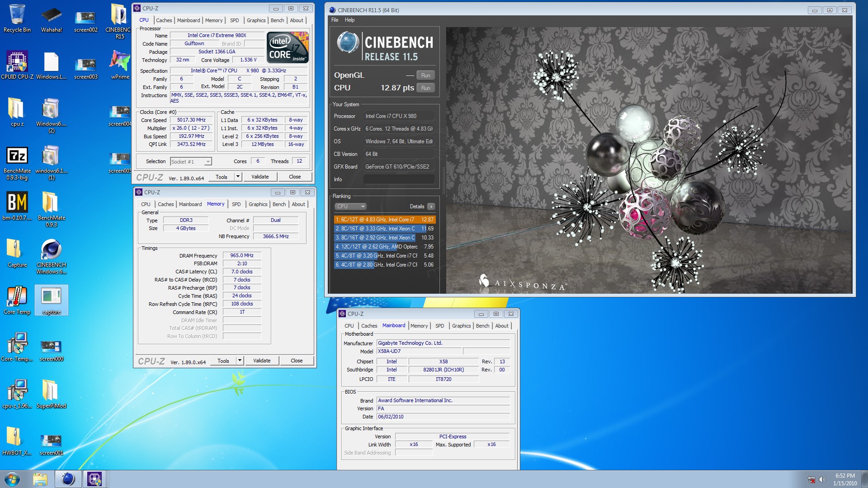Open the BenchMate 0.9.3 folder
This screenshot has width=868, height=488.
coord(52,209)
